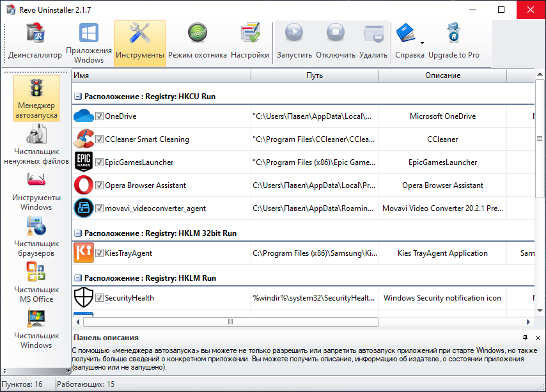Open the Деинсталлятор tool

coord(35,42)
